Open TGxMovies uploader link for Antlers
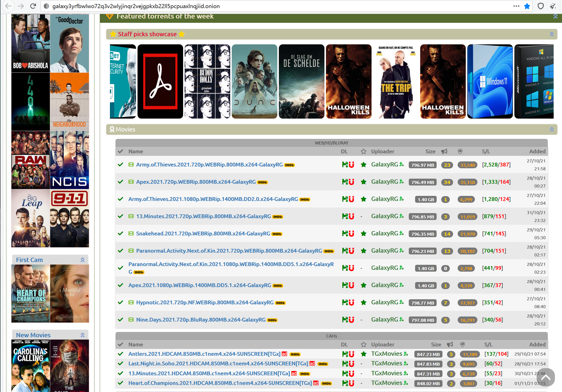The width and height of the screenshot is (562, 392). (386, 354)
